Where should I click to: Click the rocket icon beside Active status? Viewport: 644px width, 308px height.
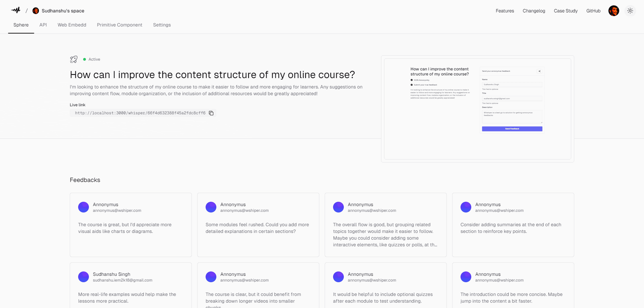coord(74,59)
